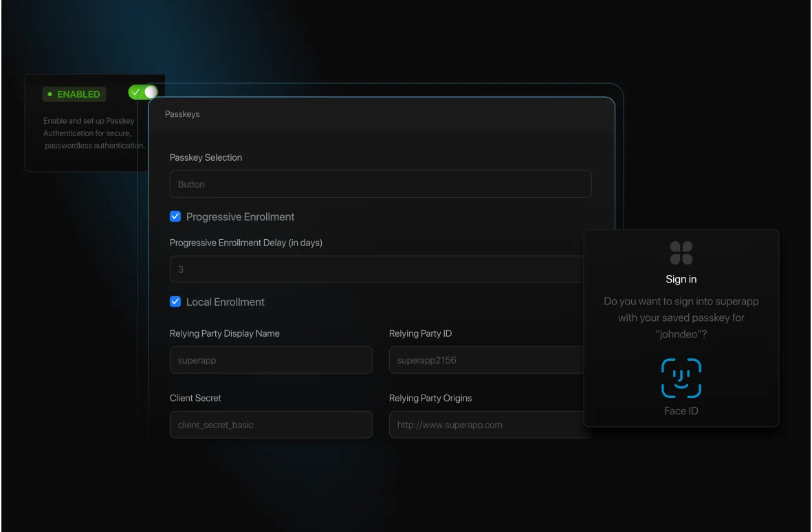Click the johndeo passkey prompt text
This screenshot has width=812, height=532.
click(681, 318)
